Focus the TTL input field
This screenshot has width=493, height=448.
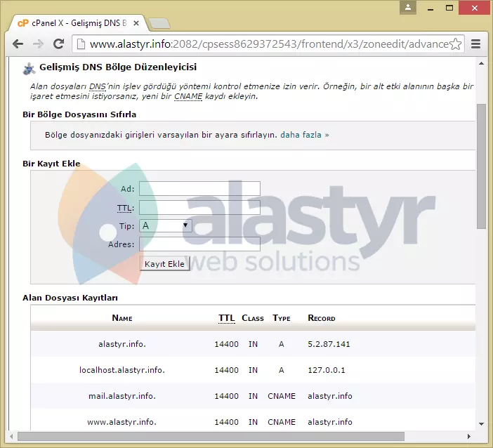tap(199, 207)
